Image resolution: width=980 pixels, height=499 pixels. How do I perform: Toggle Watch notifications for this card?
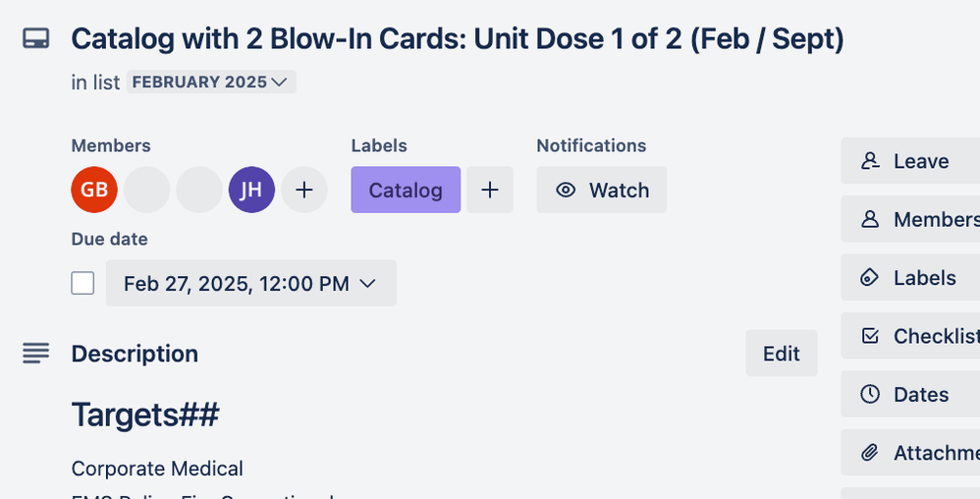point(602,190)
